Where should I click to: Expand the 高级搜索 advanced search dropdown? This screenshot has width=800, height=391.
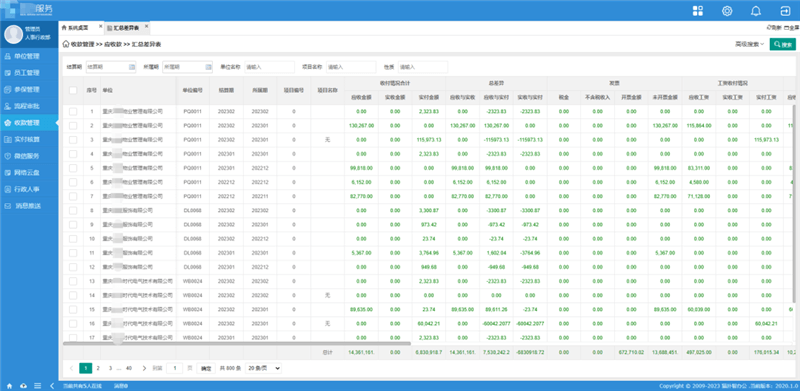749,44
